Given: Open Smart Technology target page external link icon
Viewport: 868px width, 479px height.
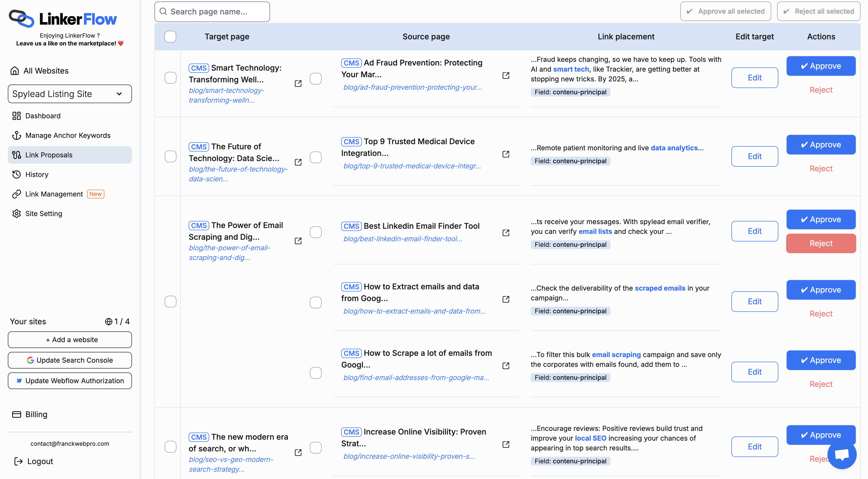Looking at the screenshot, I should pos(298,84).
